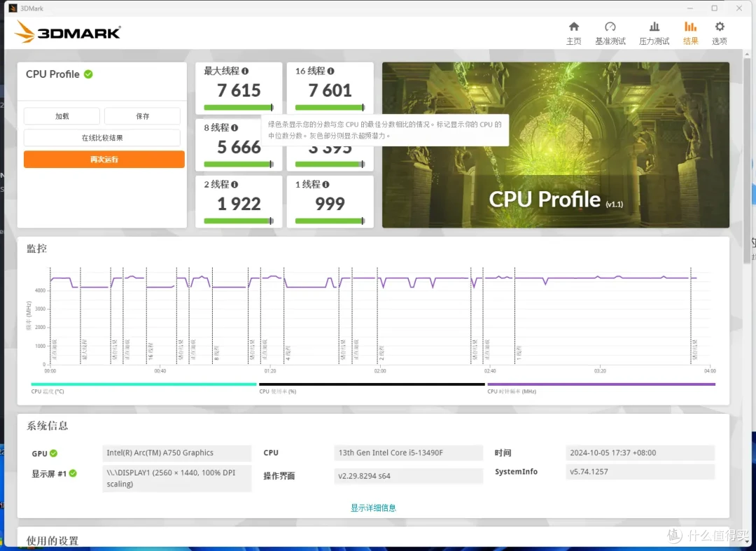Toggle CPU 温度 cyan legend bar
756x551 pixels.
coord(143,384)
